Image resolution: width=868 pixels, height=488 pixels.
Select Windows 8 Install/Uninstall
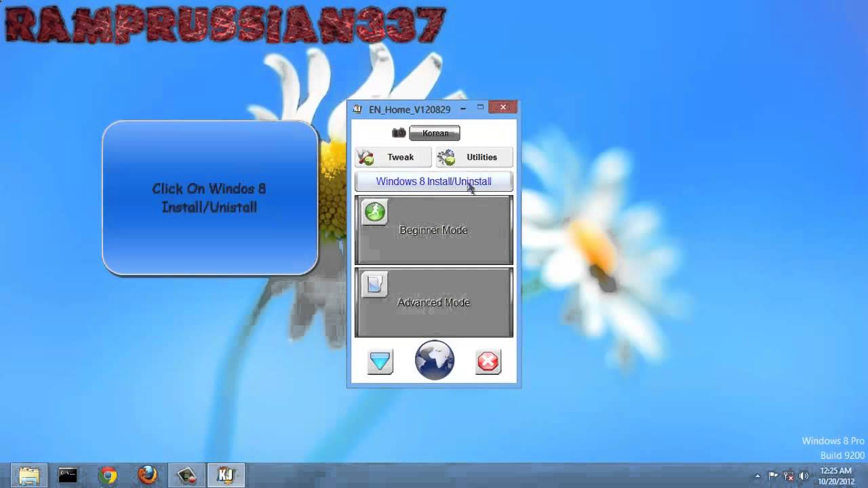click(434, 182)
